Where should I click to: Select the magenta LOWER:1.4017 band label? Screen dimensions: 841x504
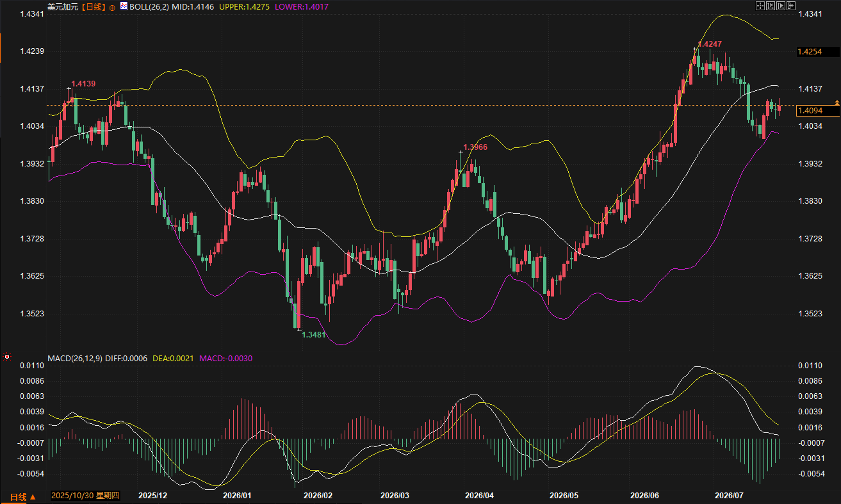[x=301, y=7]
